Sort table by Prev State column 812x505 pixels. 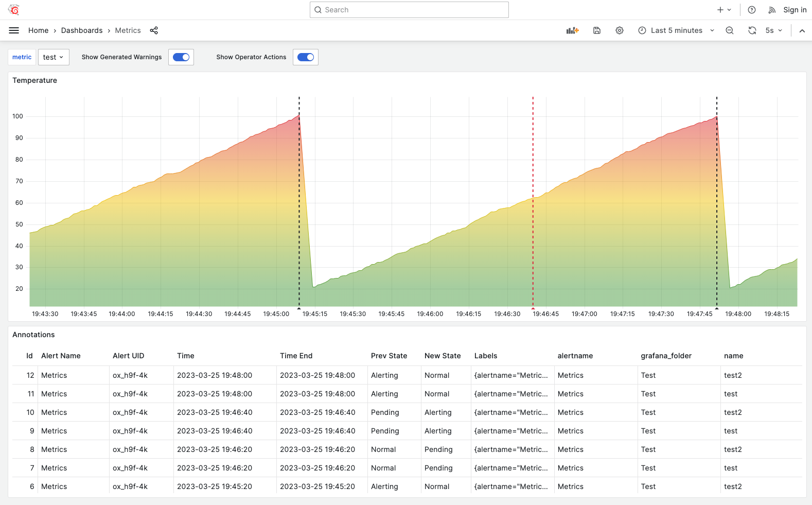[x=389, y=356]
